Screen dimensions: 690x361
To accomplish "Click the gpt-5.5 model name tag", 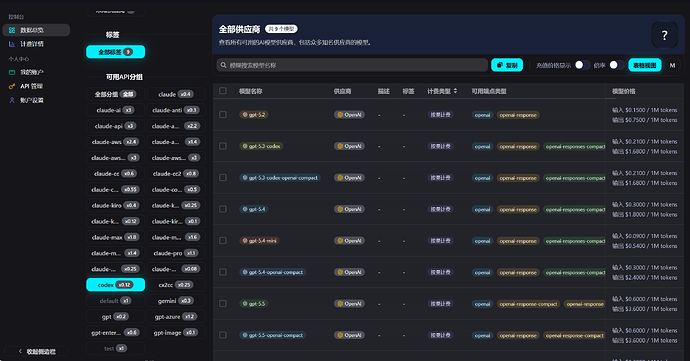I will pyautogui.click(x=254, y=304).
